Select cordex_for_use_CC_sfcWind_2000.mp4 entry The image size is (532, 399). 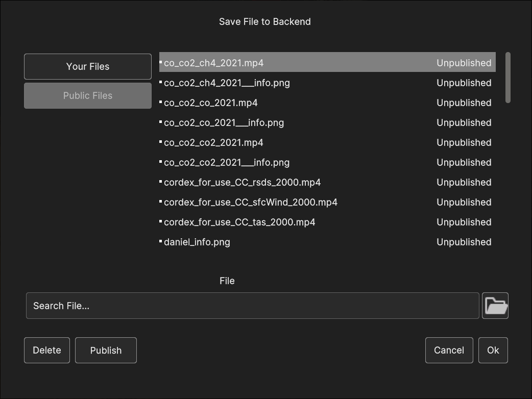tap(327, 202)
